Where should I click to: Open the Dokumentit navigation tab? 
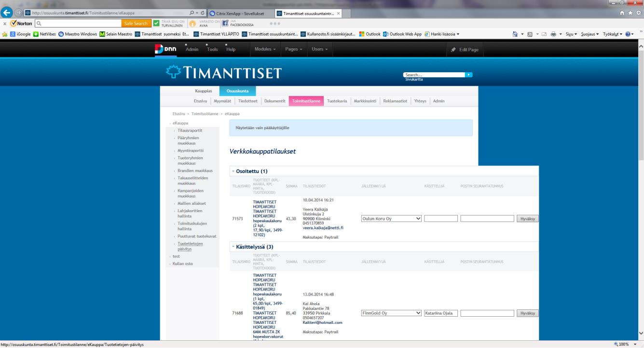(x=275, y=101)
